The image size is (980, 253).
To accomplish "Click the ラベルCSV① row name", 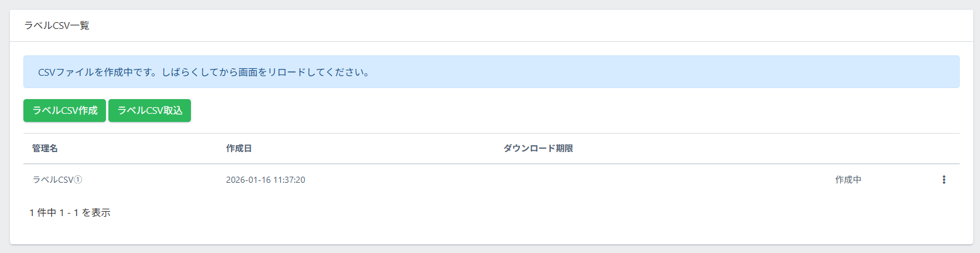I will [57, 180].
